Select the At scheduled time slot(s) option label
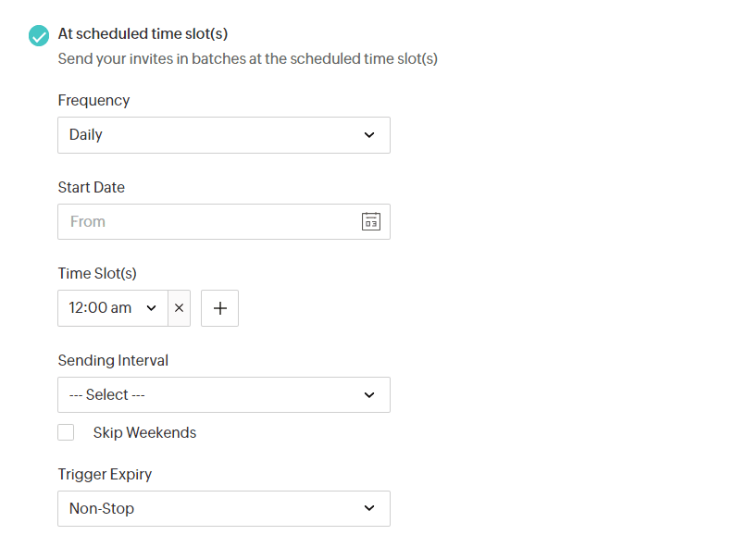747x560 pixels. (x=143, y=34)
